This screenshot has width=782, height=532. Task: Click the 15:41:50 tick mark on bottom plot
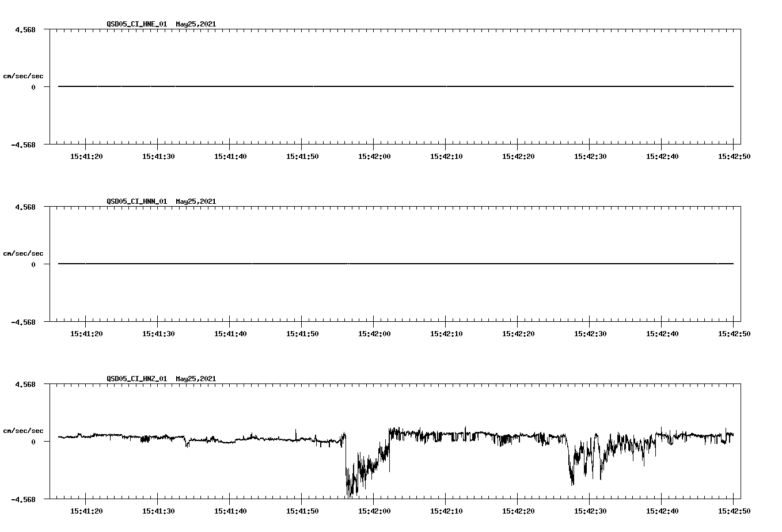click(301, 501)
